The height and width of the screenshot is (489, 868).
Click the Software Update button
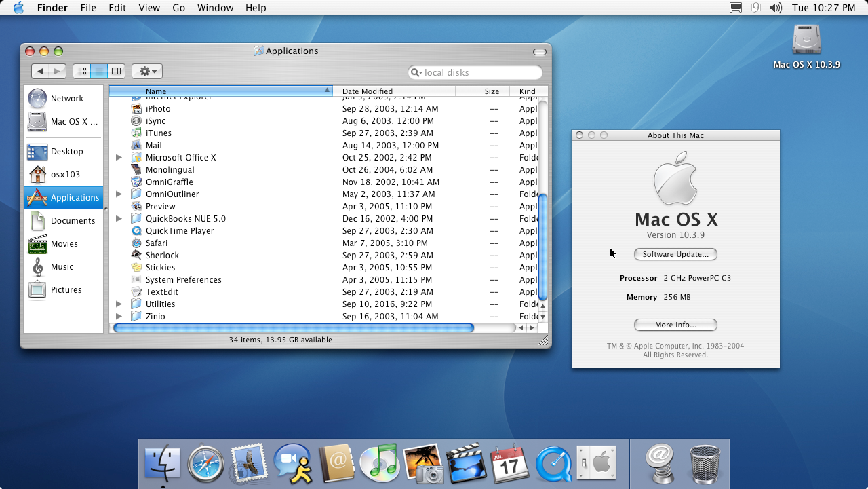click(675, 254)
